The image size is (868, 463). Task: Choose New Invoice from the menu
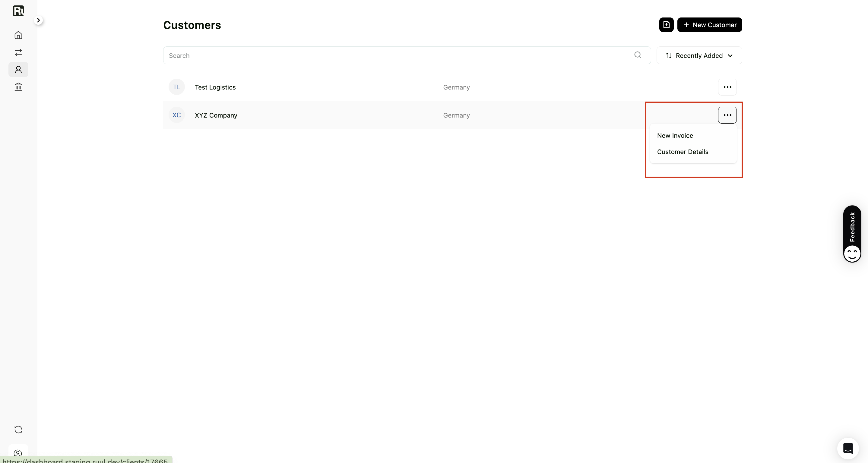(675, 135)
